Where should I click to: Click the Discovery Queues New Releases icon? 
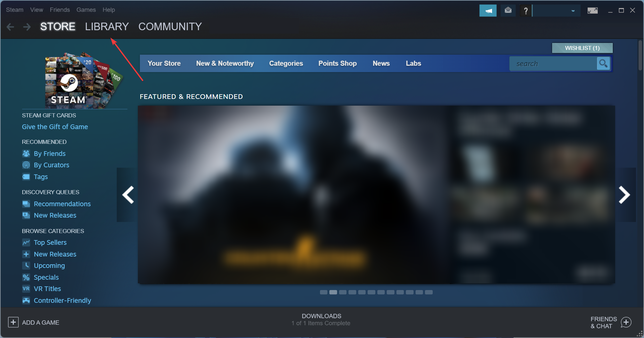(x=26, y=215)
